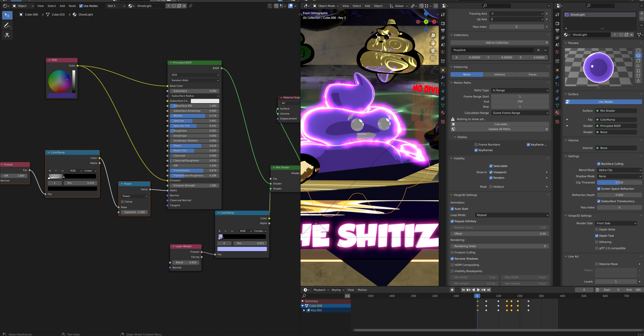
Task: Open the timeline Keying menu
Action: click(x=338, y=290)
